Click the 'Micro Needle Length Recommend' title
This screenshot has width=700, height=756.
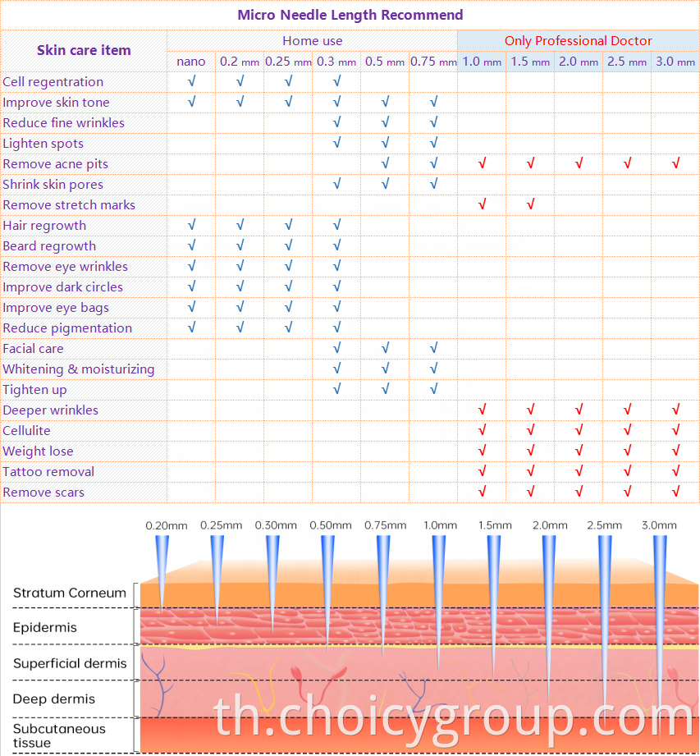[x=350, y=15]
